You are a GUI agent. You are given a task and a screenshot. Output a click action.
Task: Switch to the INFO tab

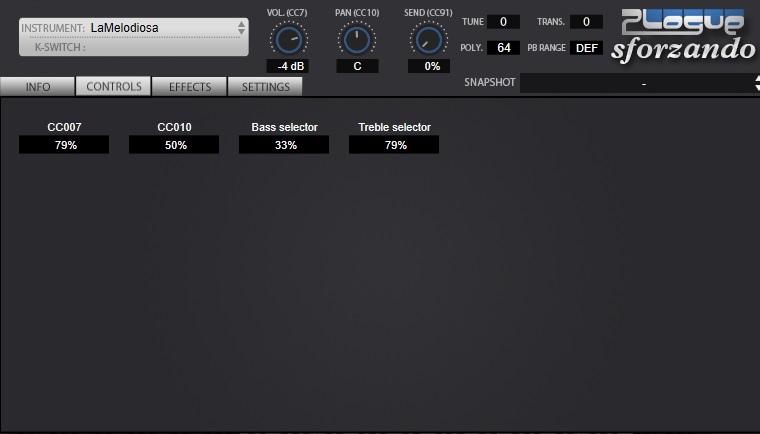[x=38, y=87]
